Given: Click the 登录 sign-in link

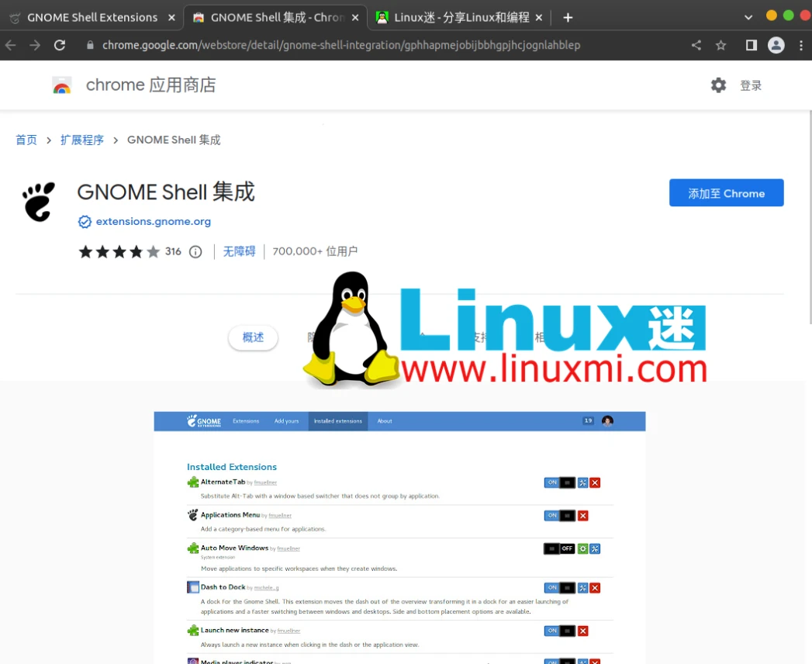Looking at the screenshot, I should (751, 85).
